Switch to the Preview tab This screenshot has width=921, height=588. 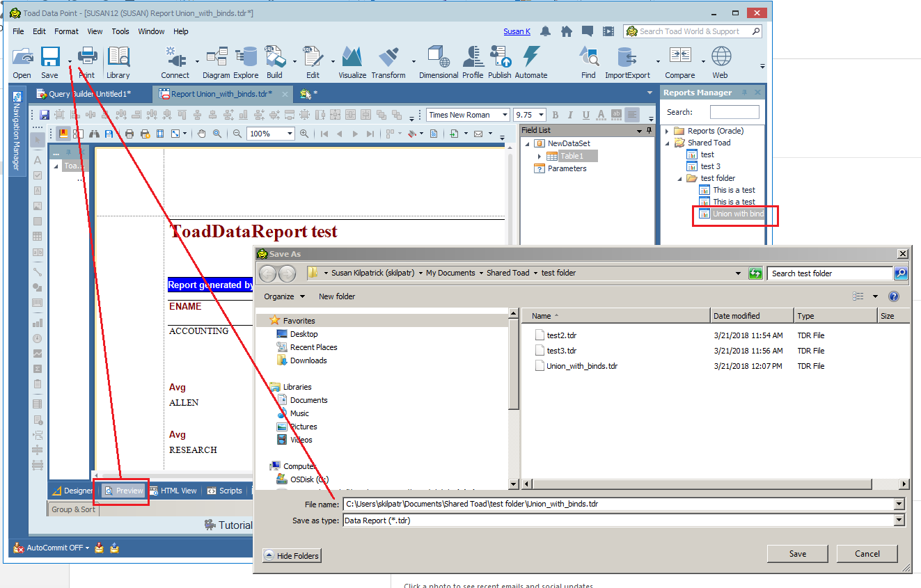point(124,491)
